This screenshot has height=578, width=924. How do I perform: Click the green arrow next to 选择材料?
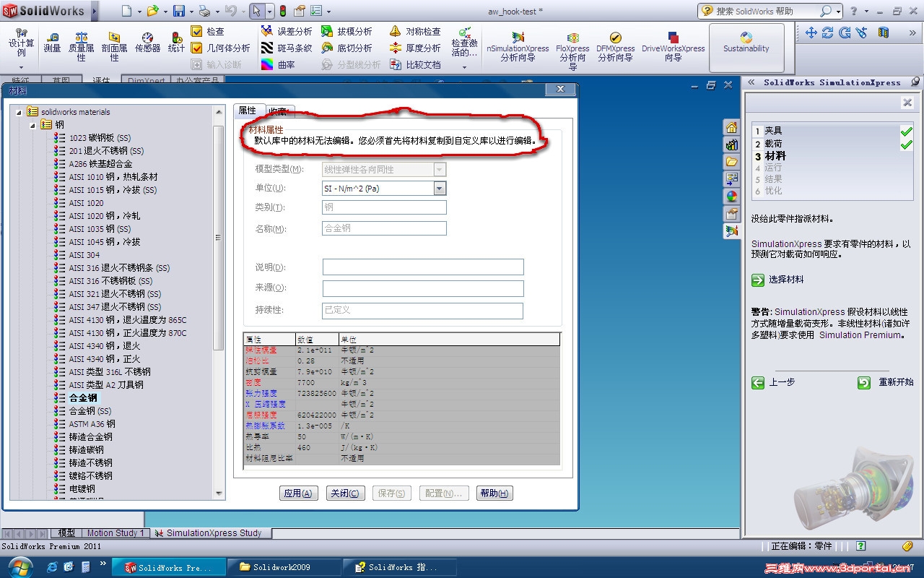click(757, 280)
